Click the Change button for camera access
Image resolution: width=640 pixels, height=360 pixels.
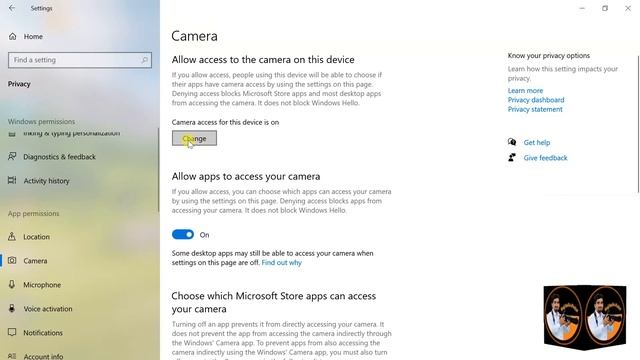coord(194,138)
